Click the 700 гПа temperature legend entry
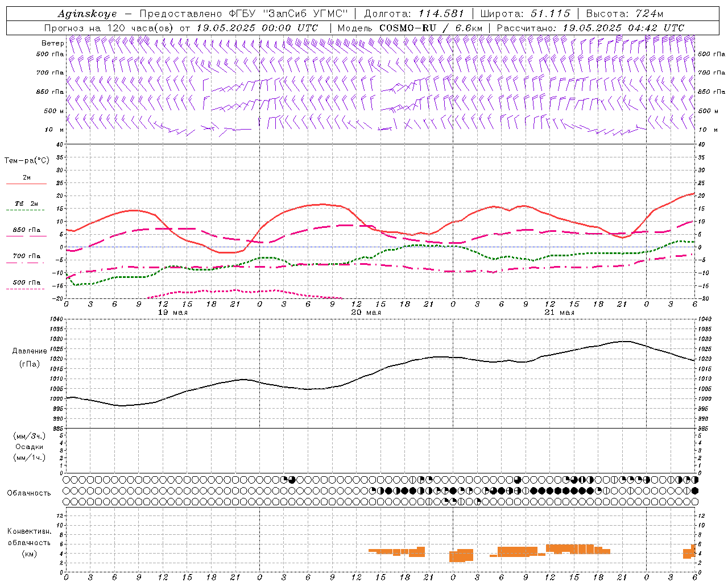Viewport: 728px width, 582px height. pos(26,258)
